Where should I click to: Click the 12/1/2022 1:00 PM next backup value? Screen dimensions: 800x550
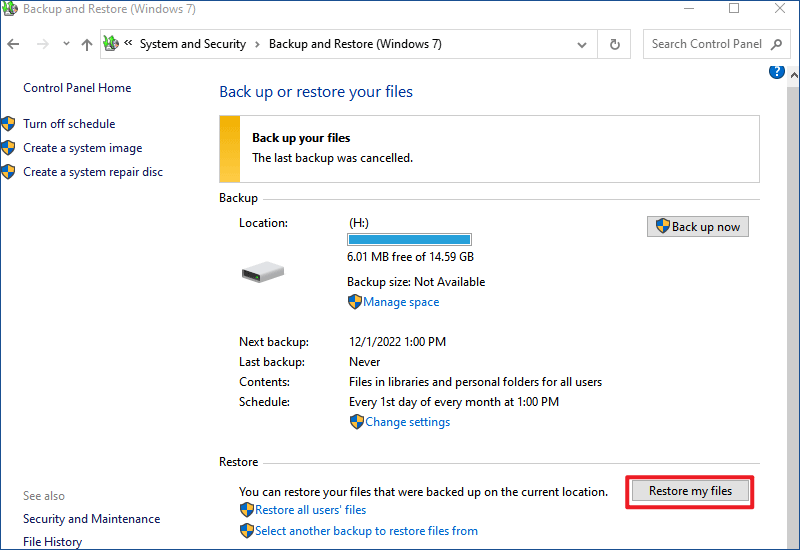397,342
